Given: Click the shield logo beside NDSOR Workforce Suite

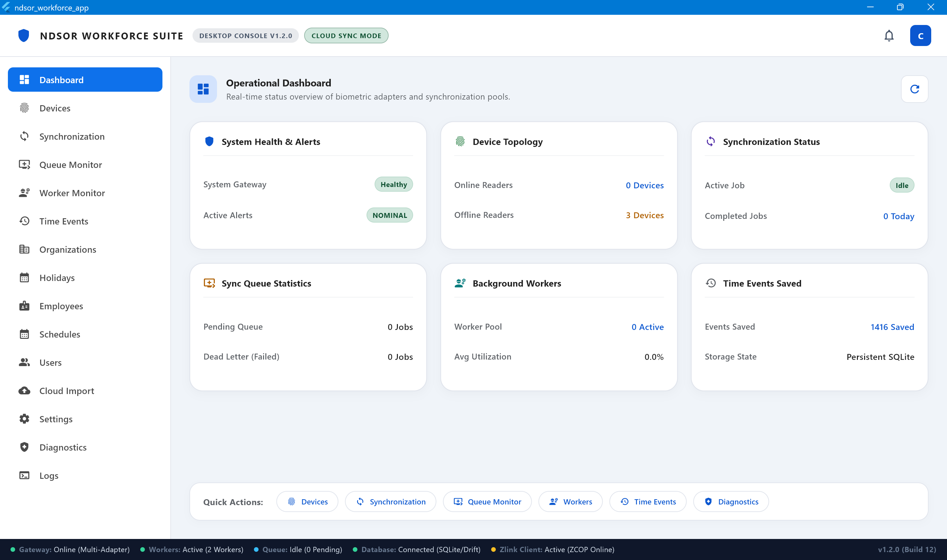Looking at the screenshot, I should 24,35.
